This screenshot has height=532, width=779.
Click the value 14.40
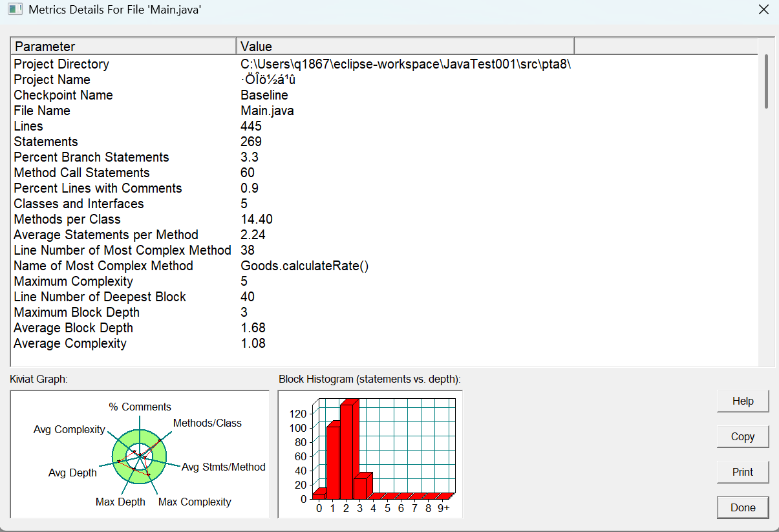pyautogui.click(x=257, y=219)
